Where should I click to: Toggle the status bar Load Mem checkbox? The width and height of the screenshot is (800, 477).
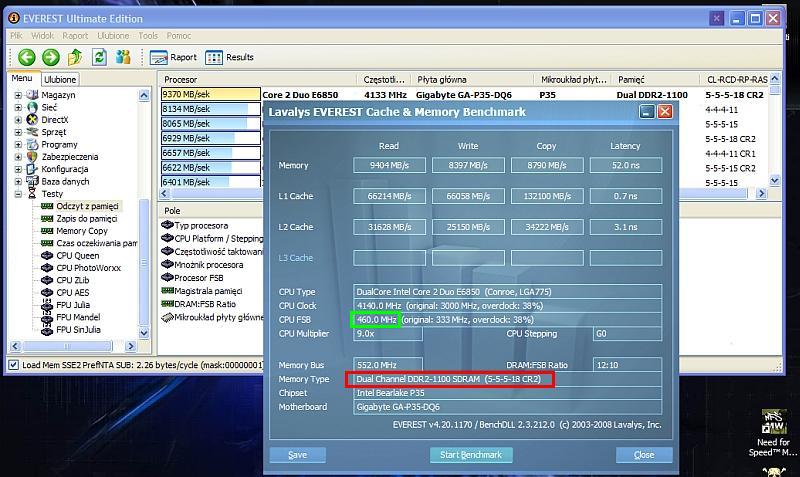[x=13, y=365]
